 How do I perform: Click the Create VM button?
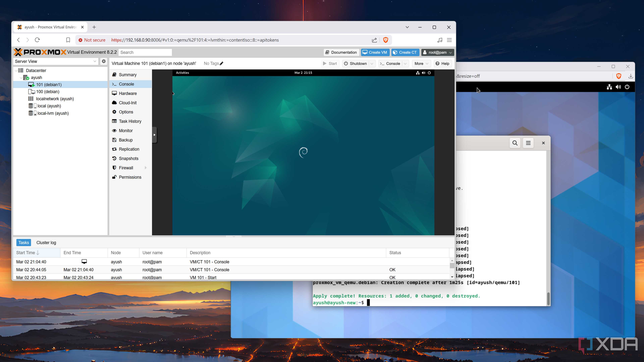pos(375,52)
